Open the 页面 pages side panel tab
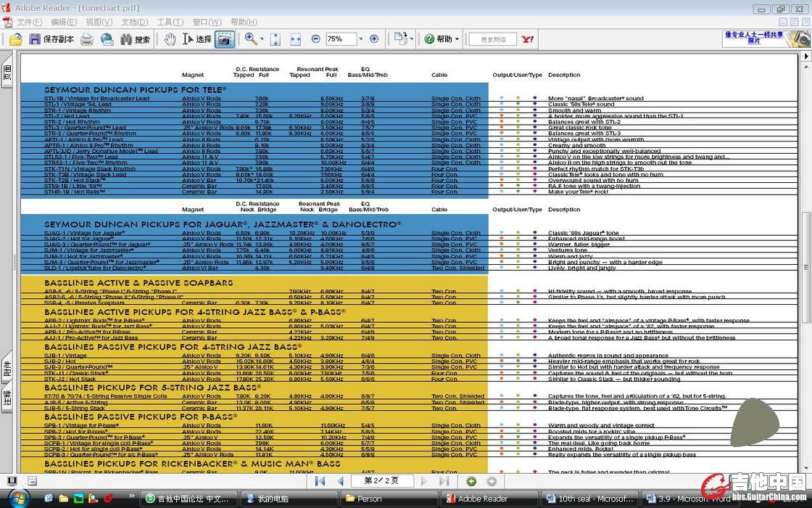This screenshot has width=812, height=508. click(x=7, y=72)
